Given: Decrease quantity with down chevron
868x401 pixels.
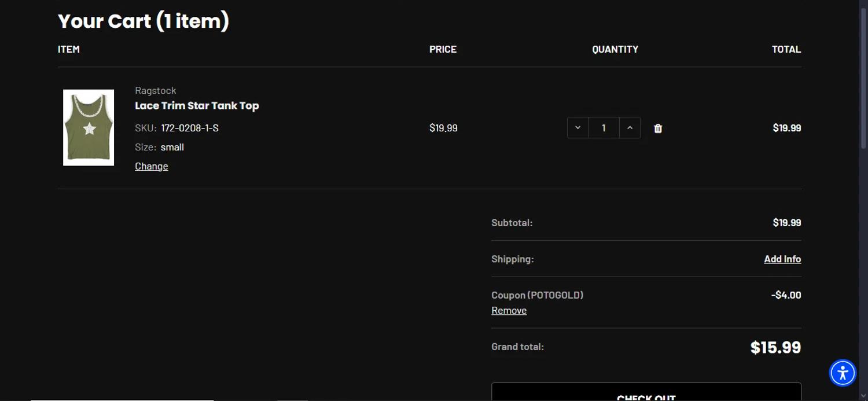Looking at the screenshot, I should click(x=578, y=128).
